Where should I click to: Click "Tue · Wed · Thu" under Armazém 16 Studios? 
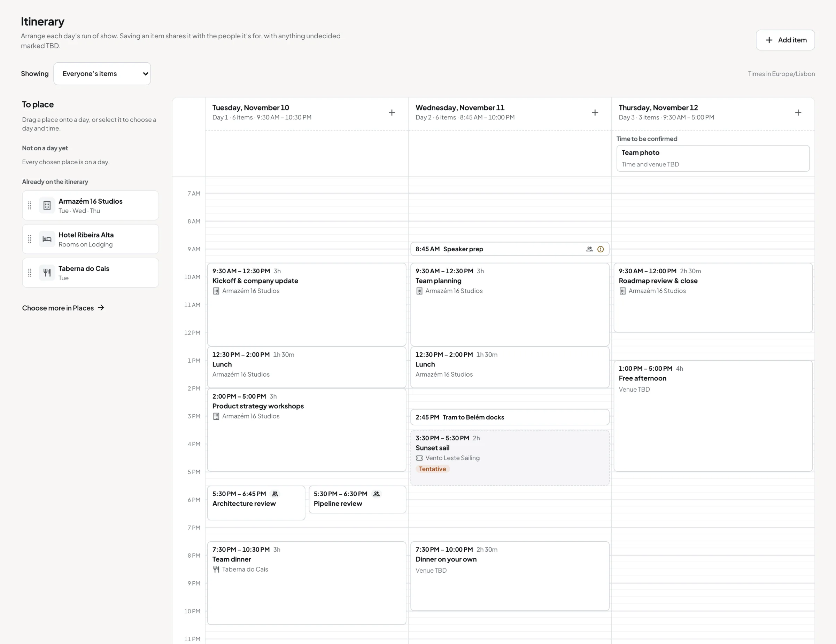[79, 211]
